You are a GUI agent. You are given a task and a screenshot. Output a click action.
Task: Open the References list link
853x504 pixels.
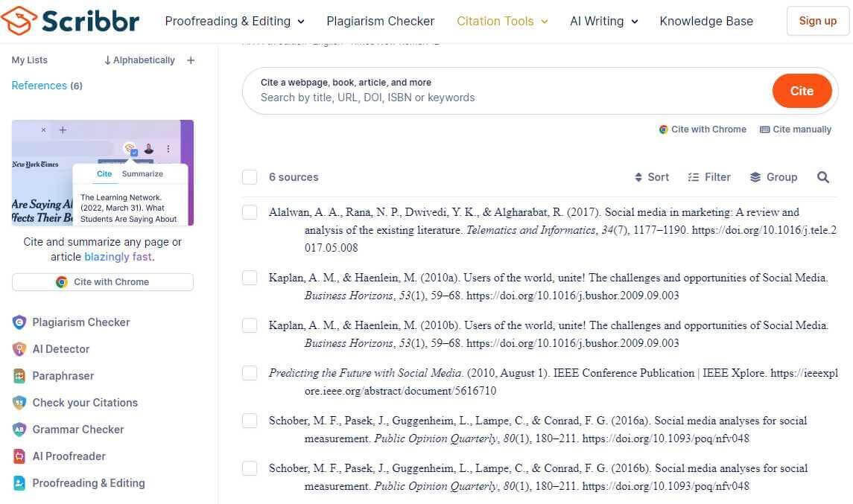click(39, 86)
